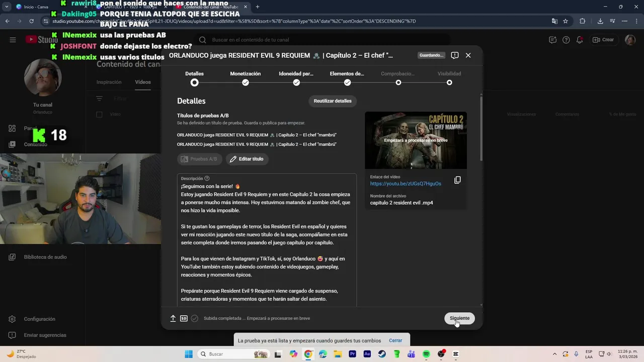Viewport: 644px width, 362px height.
Task: Go to the Detalles step
Action: pos(194,78)
